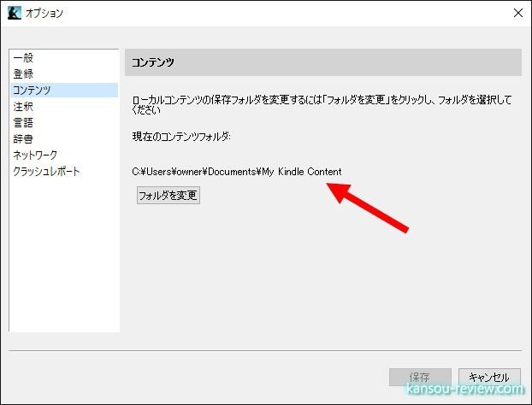Viewport: 532px width, 405px height.
Task: Click the 現在のコンテンツフォルダ label
Action: point(181,137)
